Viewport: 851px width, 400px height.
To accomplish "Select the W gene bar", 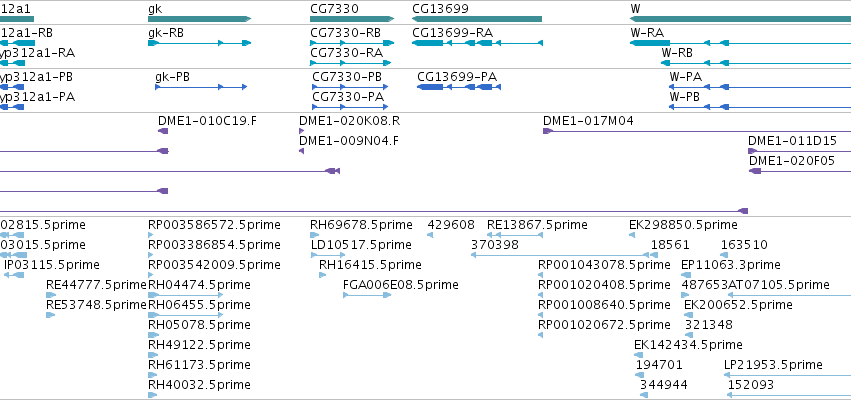I will [x=740, y=19].
